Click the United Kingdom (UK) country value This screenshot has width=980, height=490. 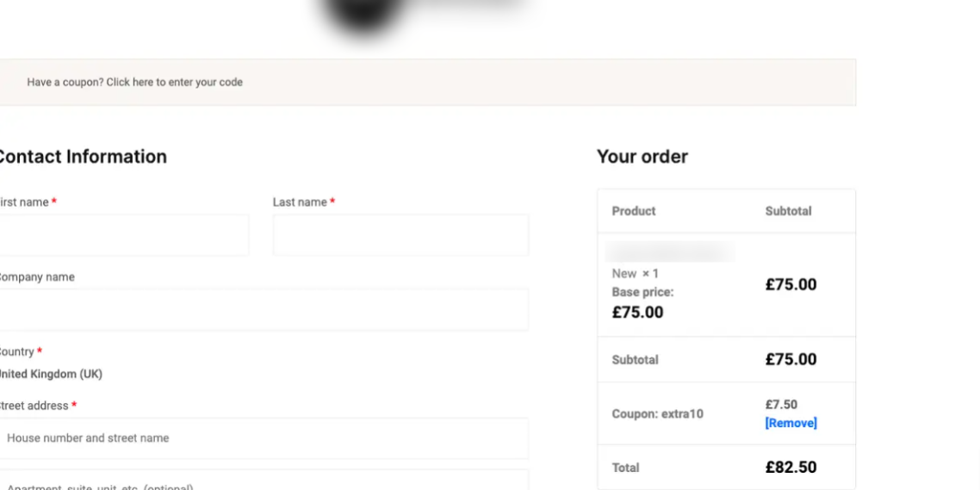click(x=50, y=375)
